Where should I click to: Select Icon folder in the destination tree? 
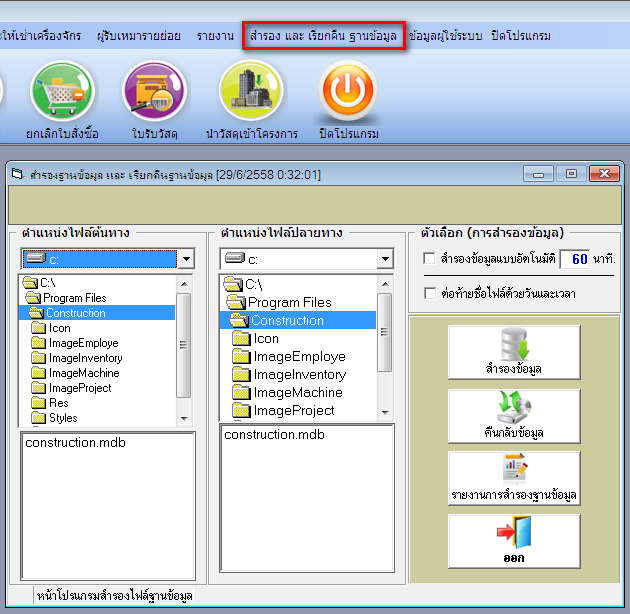[256, 338]
